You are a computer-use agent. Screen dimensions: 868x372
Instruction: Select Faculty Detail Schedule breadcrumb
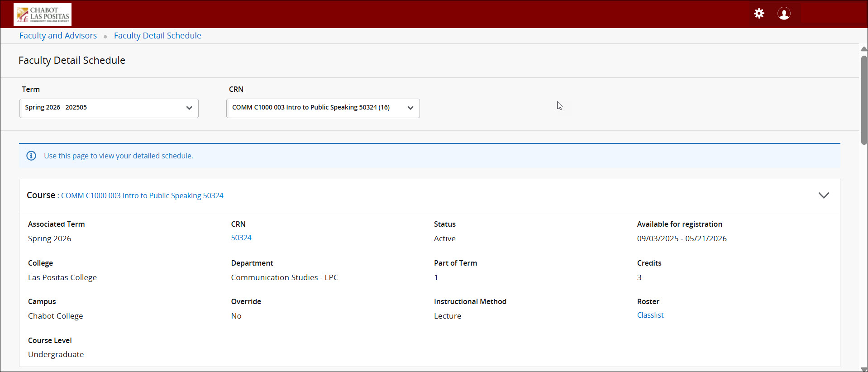click(157, 36)
